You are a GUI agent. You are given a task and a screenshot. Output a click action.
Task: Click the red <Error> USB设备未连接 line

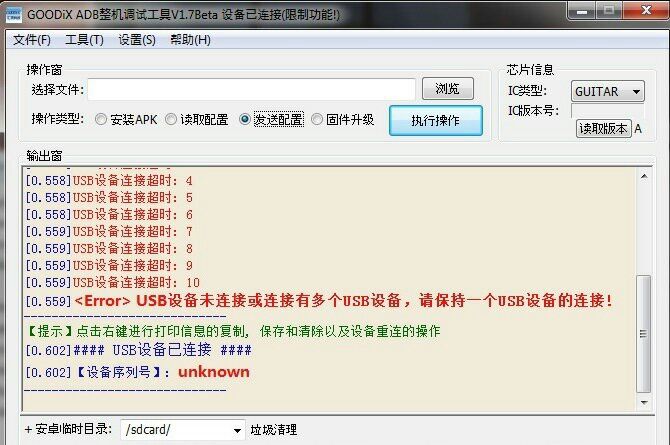click(319, 301)
